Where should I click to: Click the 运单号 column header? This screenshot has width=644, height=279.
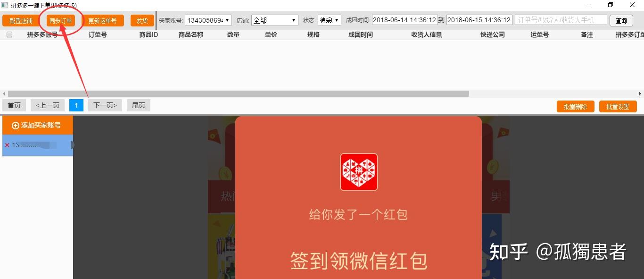pyautogui.click(x=540, y=34)
